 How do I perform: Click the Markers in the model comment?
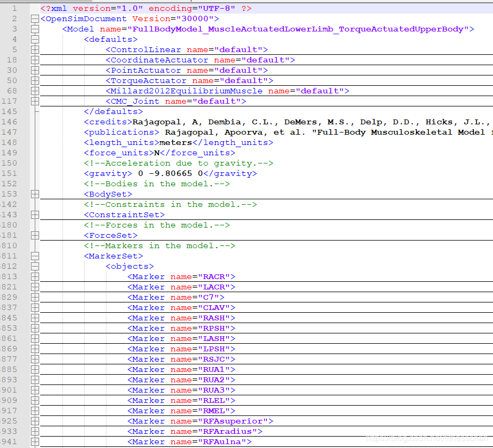click(160, 246)
